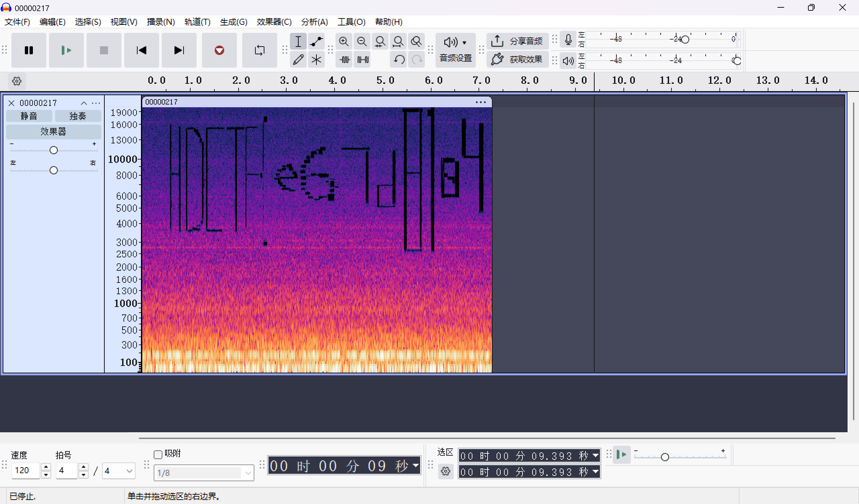
Task: Expand the time signature denominator dropdown
Action: point(119,470)
